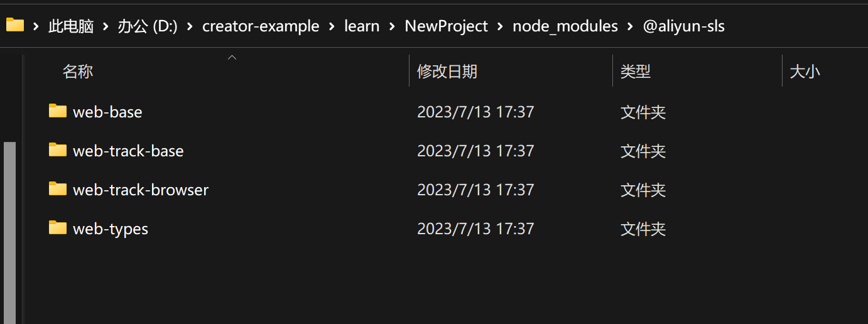Click the web-track-base folder icon

tap(58, 150)
